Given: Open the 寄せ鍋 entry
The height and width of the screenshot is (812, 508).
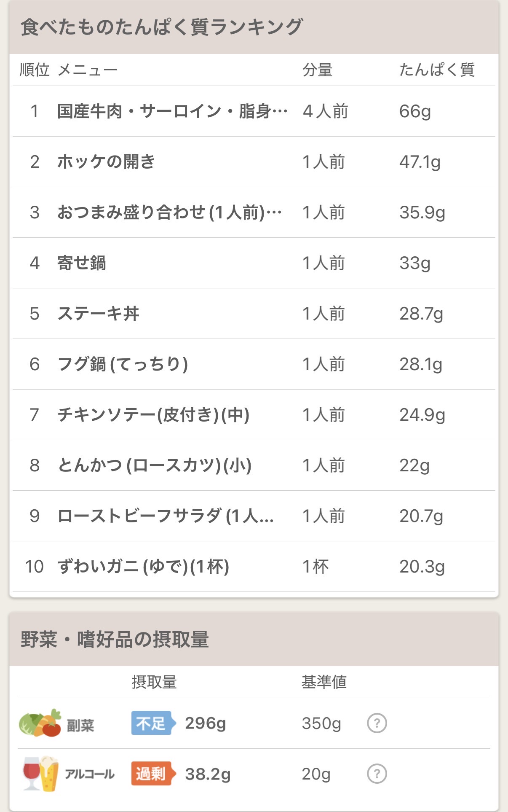Looking at the screenshot, I should 82,263.
